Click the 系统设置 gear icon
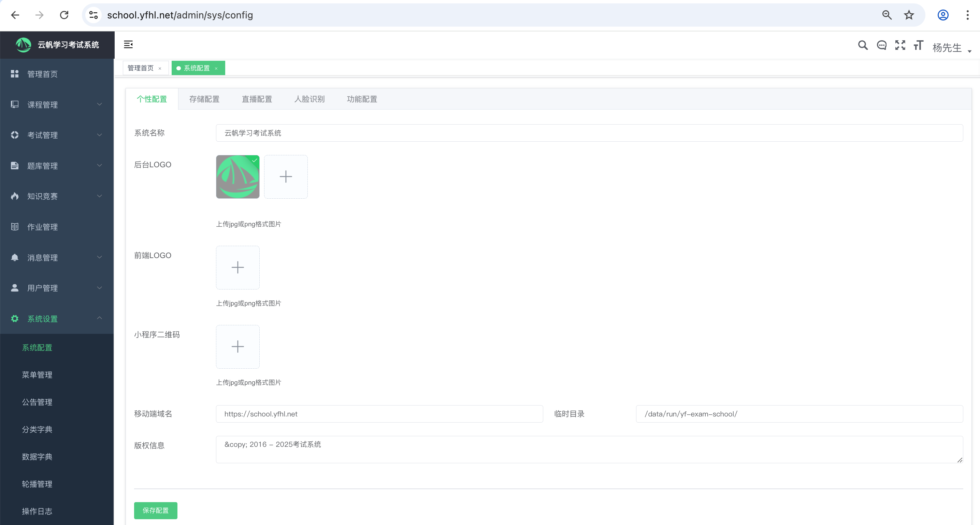This screenshot has height=525, width=980. (x=14, y=319)
